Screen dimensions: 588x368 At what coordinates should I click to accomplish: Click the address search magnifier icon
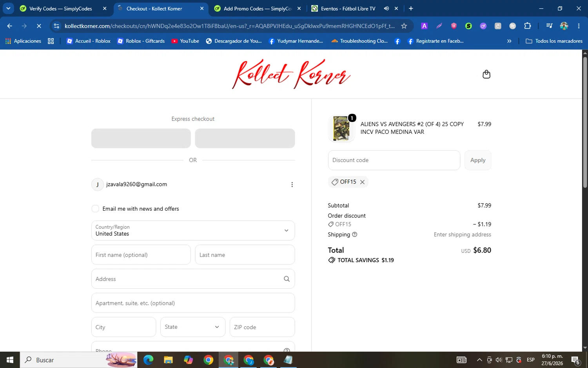pos(287,279)
